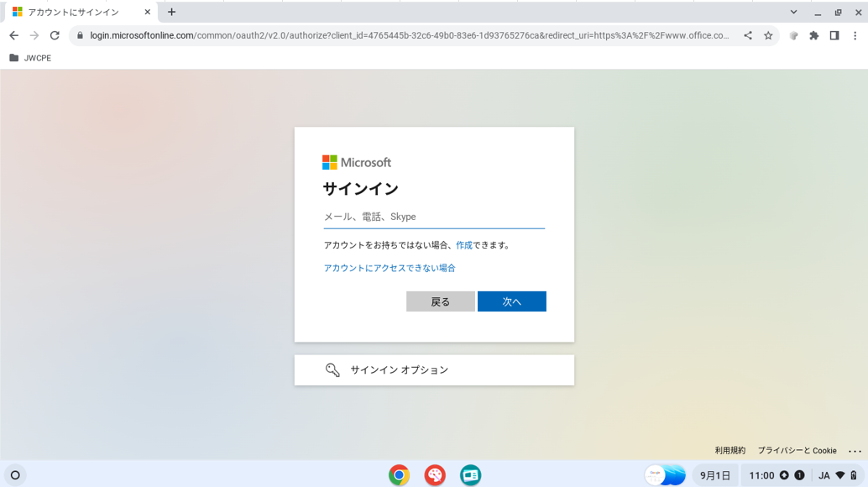Open アカウントにアクセスできない場合 link
Viewport: 868px width, 487px height.
point(390,268)
